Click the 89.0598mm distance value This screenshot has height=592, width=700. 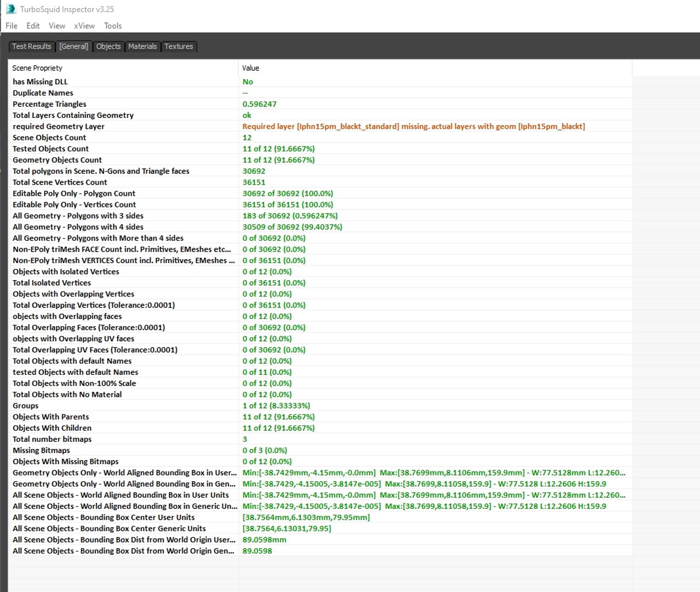pyautogui.click(x=265, y=540)
